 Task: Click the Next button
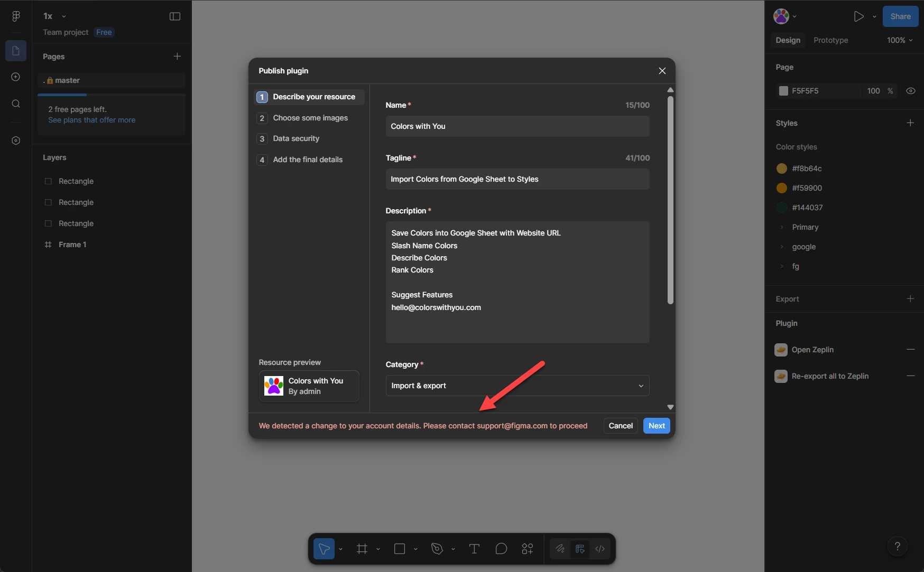pos(657,426)
